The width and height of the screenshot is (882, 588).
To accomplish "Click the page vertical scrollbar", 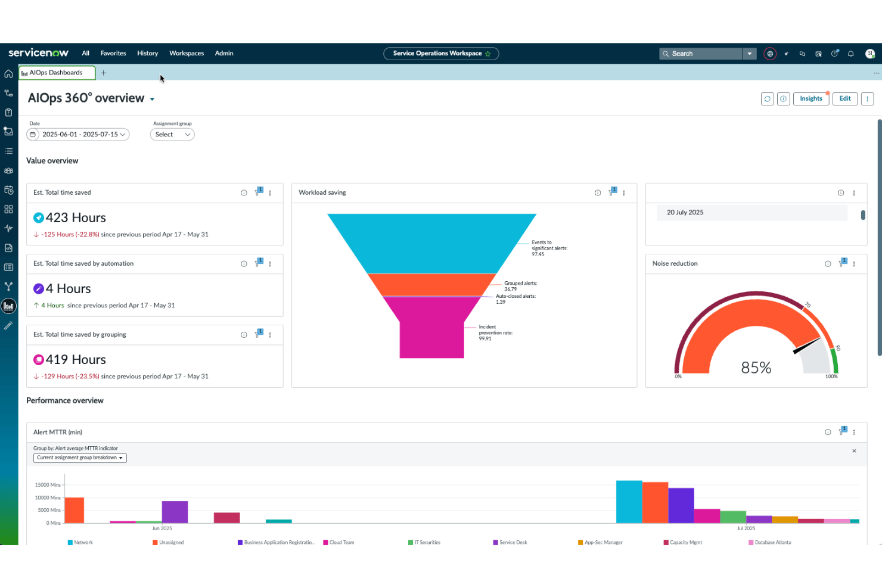I will point(879,238).
